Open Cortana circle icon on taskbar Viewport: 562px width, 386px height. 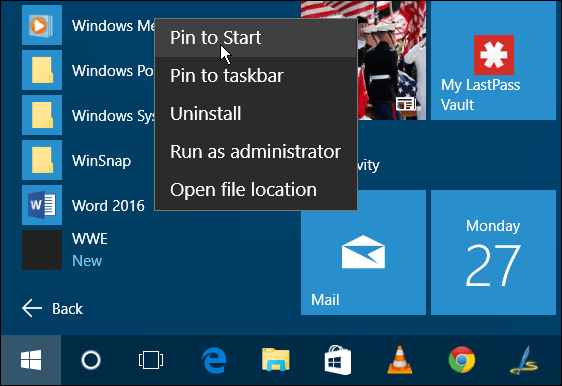pyautogui.click(x=91, y=360)
